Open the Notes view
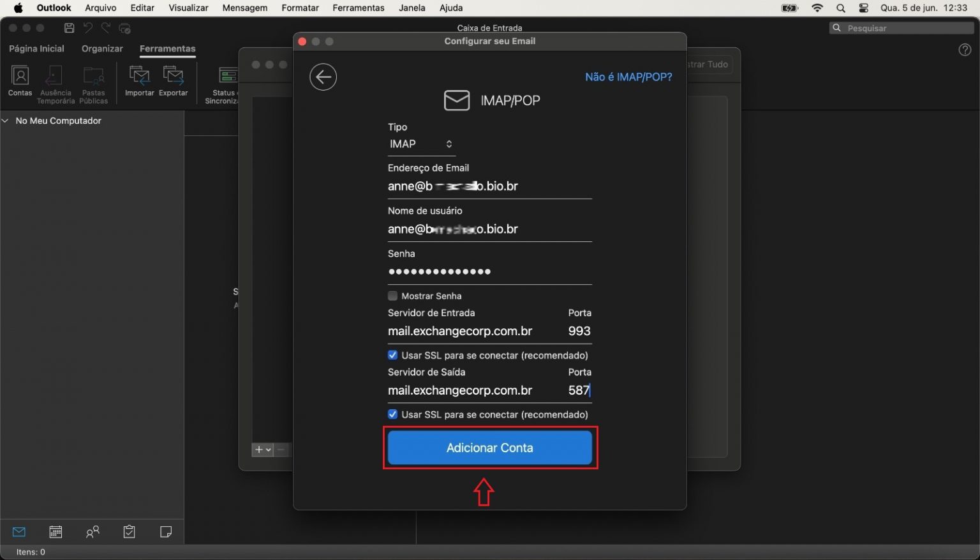 166,531
